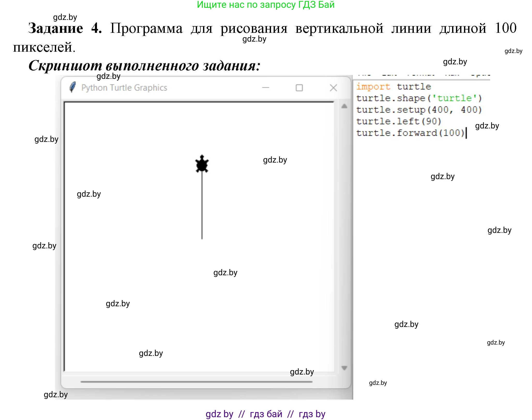Minimize the Python Turtle Graphics window
Image resolution: width=532 pixels, height=420 pixels.
(265, 88)
